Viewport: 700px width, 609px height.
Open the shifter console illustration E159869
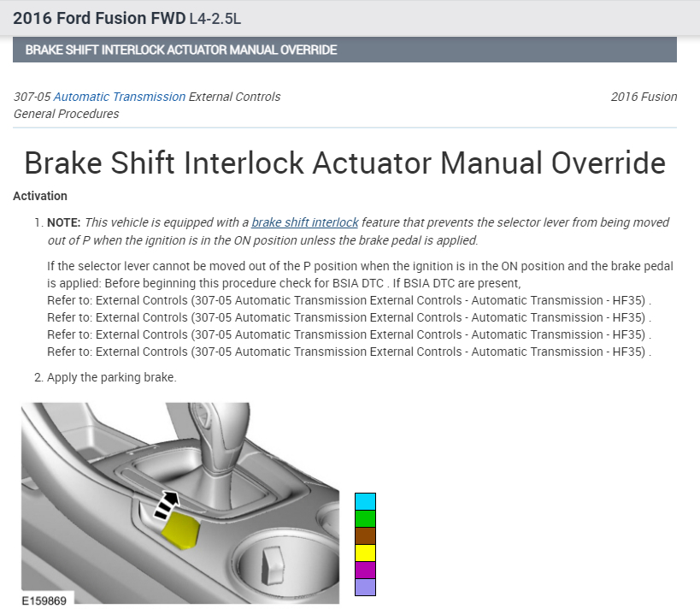pos(180,503)
